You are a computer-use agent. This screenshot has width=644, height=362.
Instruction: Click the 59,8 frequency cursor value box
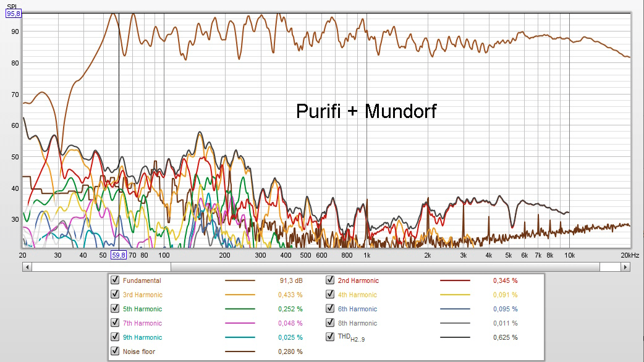(118, 255)
